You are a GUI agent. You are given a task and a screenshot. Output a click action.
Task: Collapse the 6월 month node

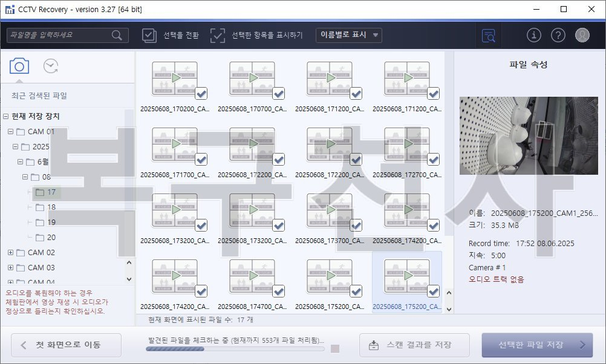pos(20,162)
